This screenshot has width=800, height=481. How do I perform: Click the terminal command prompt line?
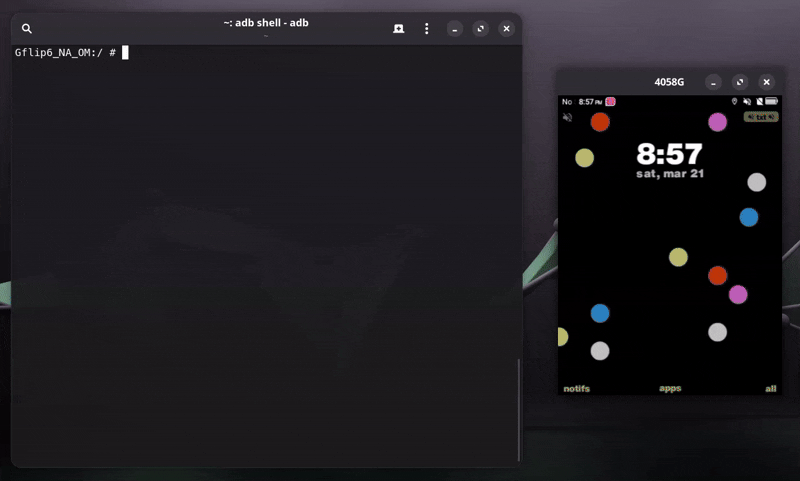(71, 53)
